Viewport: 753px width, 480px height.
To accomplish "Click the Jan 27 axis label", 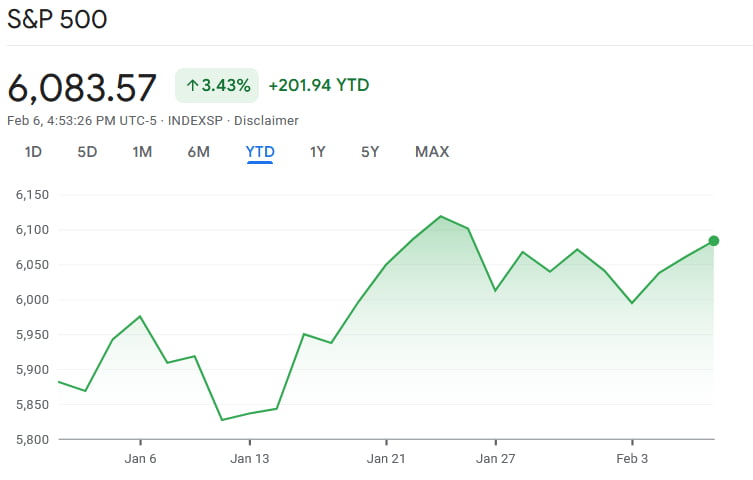I will [x=496, y=459].
